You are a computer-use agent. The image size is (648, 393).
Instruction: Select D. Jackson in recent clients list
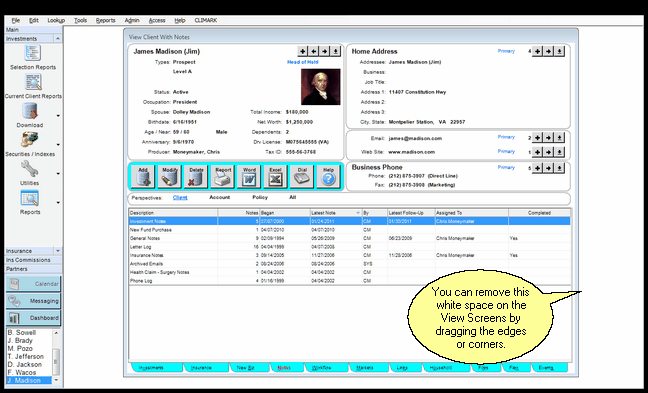click(25, 364)
